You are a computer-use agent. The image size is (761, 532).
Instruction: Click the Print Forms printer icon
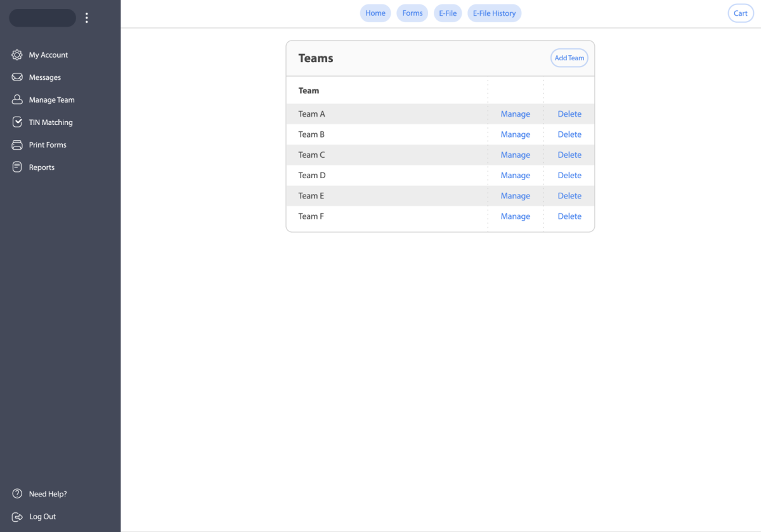(17, 145)
